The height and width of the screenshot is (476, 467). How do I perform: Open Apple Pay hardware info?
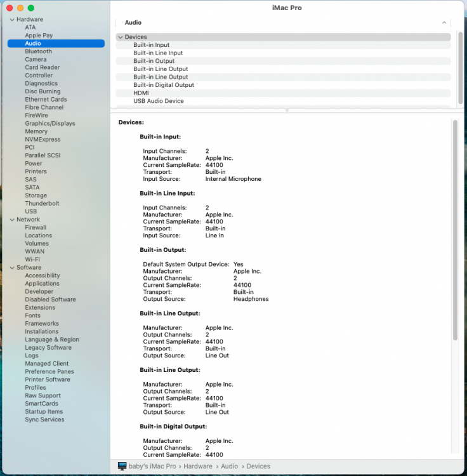tap(39, 35)
